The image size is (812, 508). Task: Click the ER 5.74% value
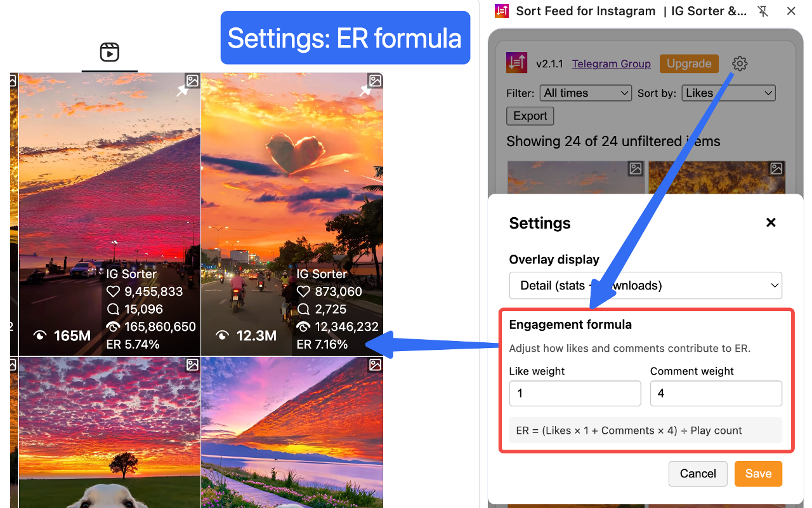click(x=133, y=344)
